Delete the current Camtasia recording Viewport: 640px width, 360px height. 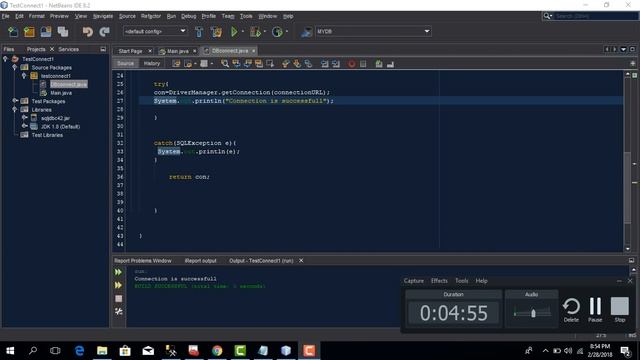[x=571, y=310]
